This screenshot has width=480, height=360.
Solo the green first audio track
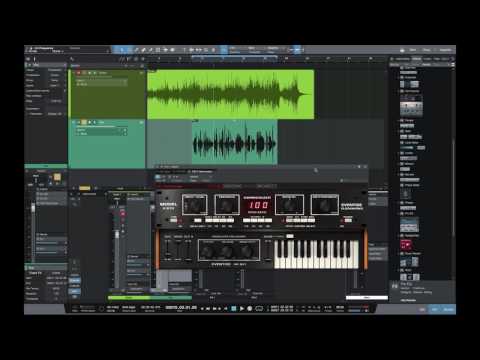[x=84, y=73]
